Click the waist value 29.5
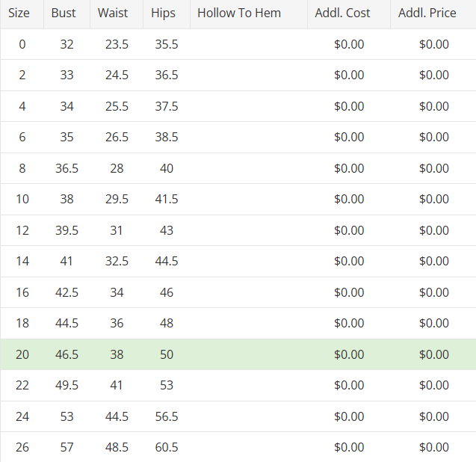Screen dimensions: 476x462 [117, 199]
